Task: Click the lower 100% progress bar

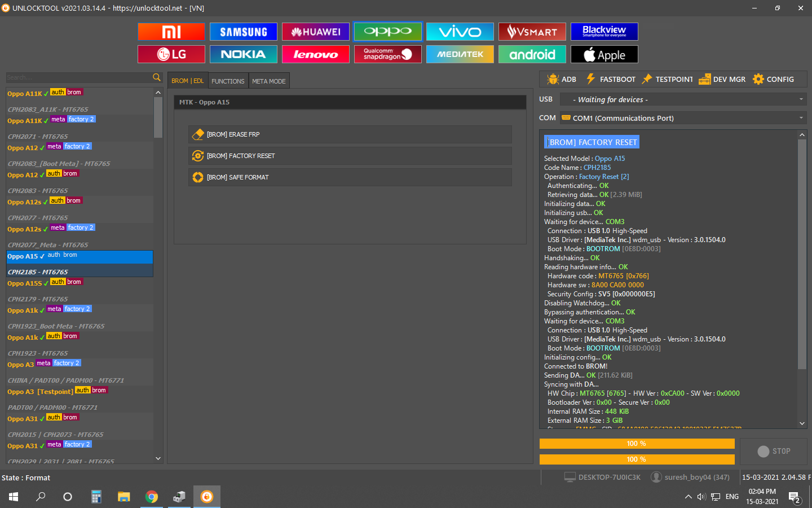Action: click(x=637, y=459)
